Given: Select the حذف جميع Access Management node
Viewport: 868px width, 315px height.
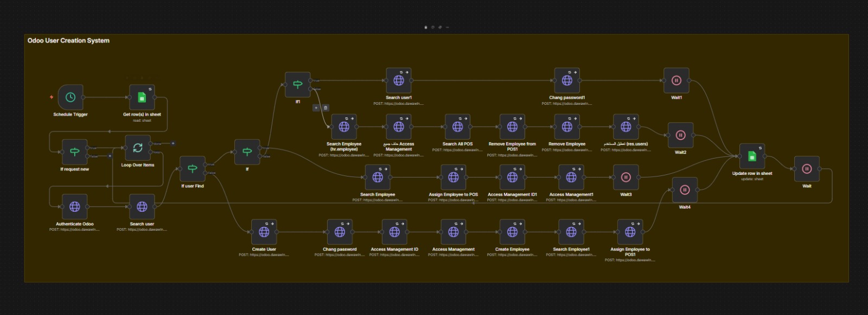Looking at the screenshot, I should [399, 127].
